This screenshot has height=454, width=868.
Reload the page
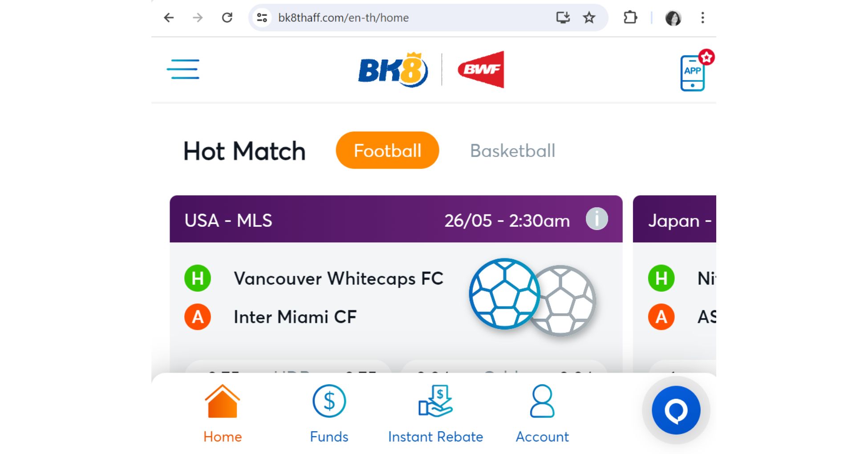pos(227,18)
